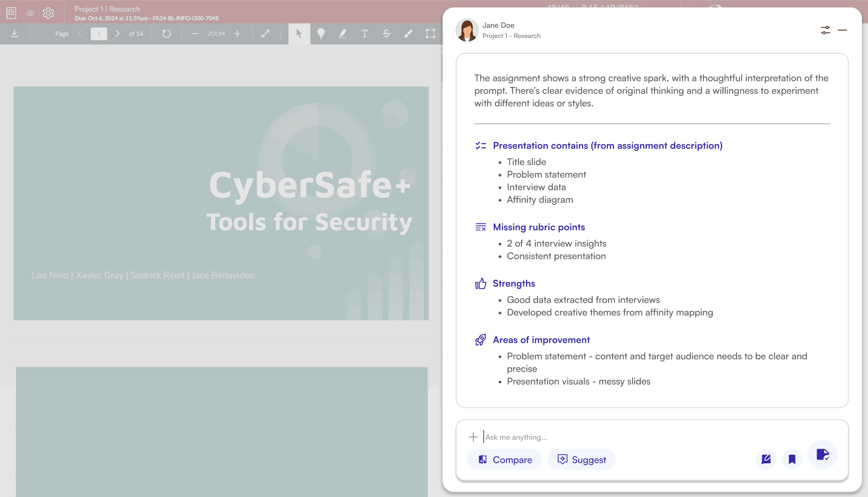Go to previous page chevron

[80, 34]
